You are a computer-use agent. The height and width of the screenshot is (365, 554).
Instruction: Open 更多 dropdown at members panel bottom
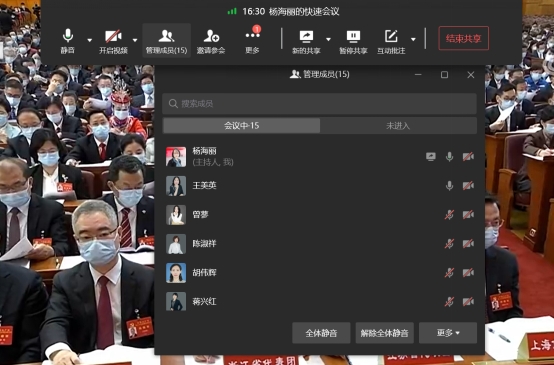pos(448,332)
